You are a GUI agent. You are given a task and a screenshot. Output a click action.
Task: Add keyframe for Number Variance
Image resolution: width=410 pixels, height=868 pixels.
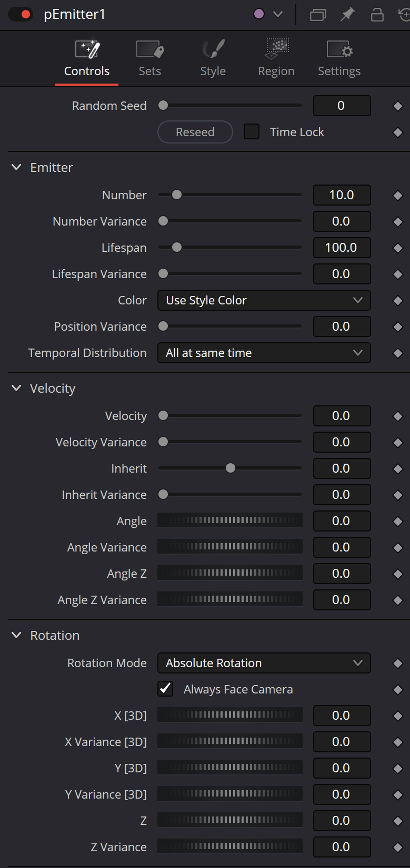398,222
